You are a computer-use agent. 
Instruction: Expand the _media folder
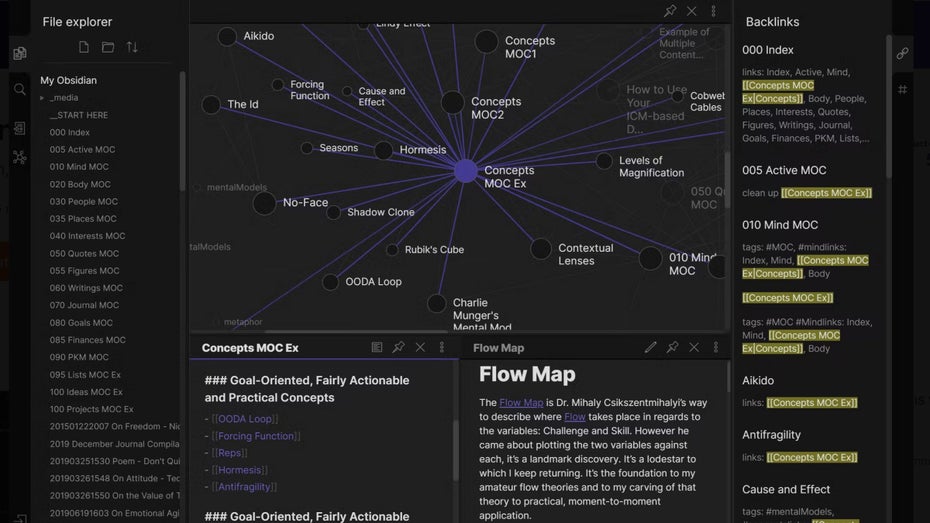[x=42, y=98]
